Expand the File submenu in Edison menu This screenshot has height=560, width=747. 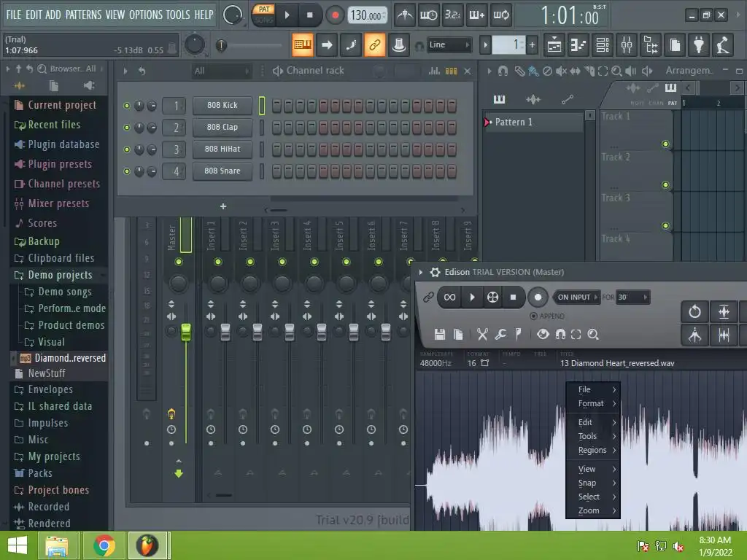pos(592,389)
